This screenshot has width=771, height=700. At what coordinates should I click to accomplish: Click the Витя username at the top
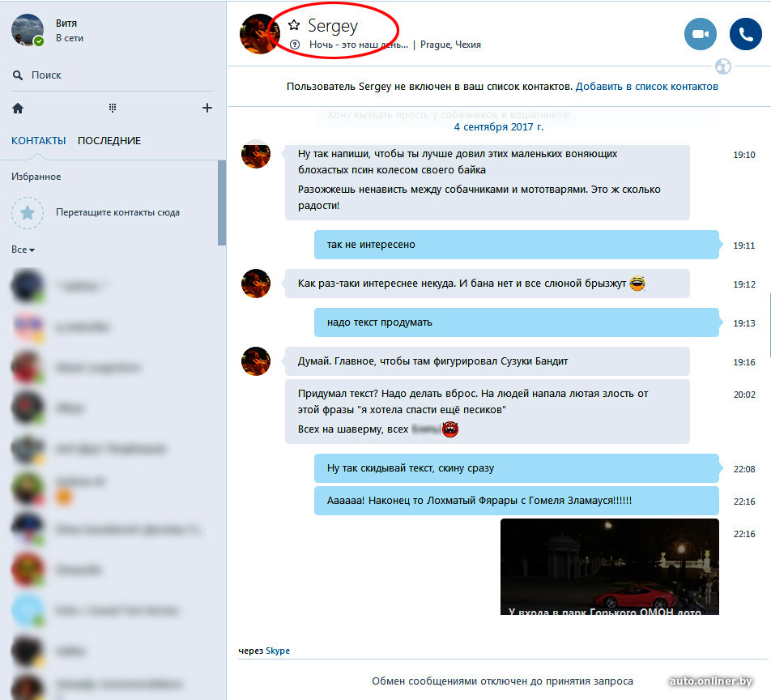(66, 23)
